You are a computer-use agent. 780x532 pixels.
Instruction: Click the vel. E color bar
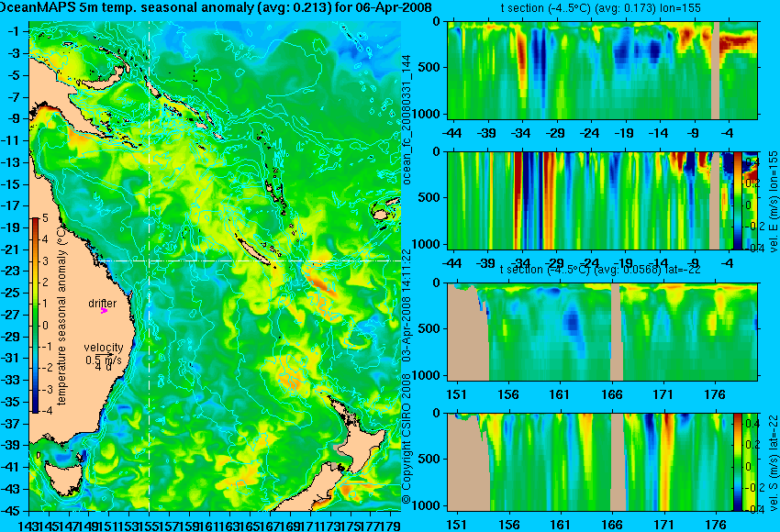click(x=737, y=200)
